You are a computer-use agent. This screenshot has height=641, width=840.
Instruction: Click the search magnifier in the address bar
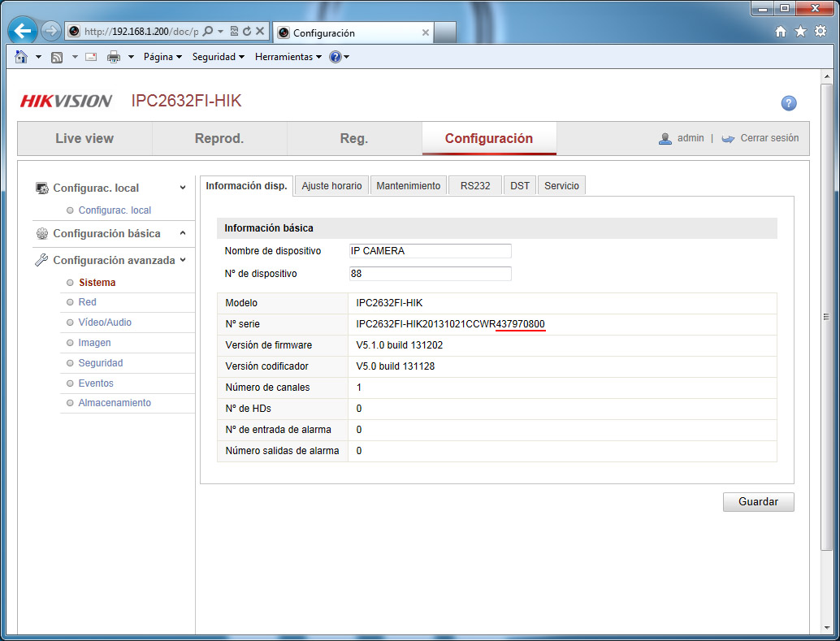pos(209,31)
